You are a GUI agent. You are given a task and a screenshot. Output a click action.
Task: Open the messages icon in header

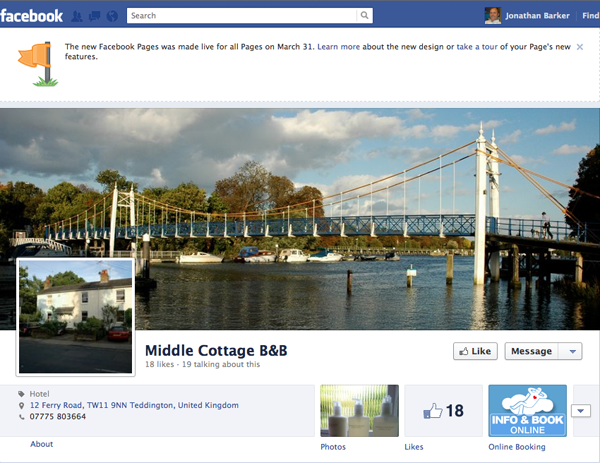(x=94, y=16)
